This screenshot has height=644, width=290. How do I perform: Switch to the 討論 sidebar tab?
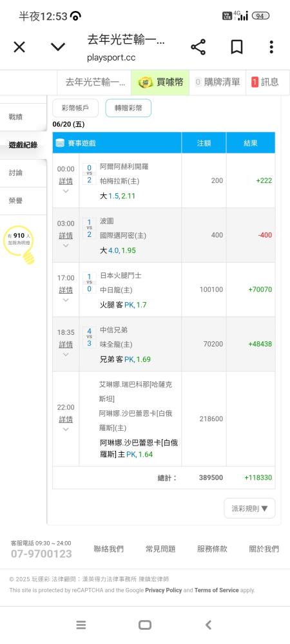[x=23, y=173]
